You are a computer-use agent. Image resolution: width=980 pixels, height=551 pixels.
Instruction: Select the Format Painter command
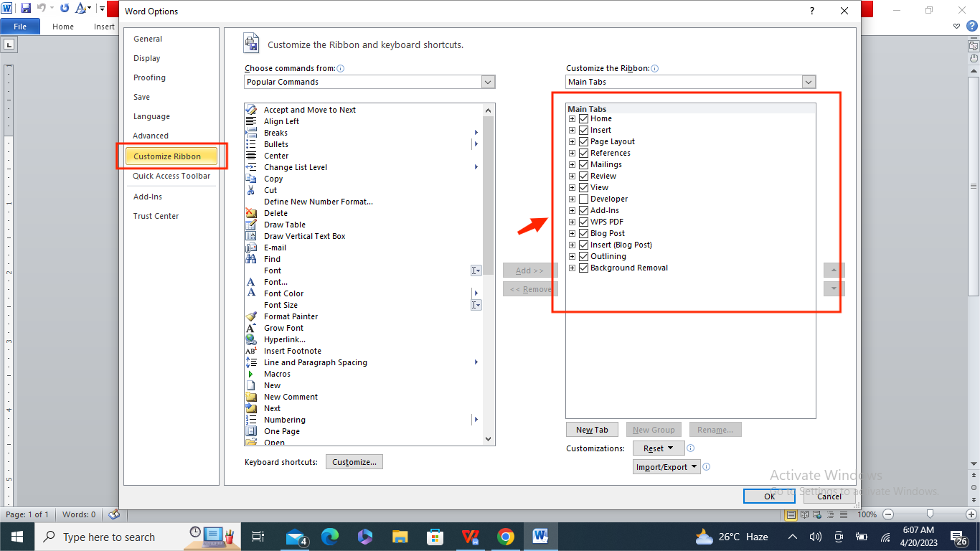click(x=291, y=316)
